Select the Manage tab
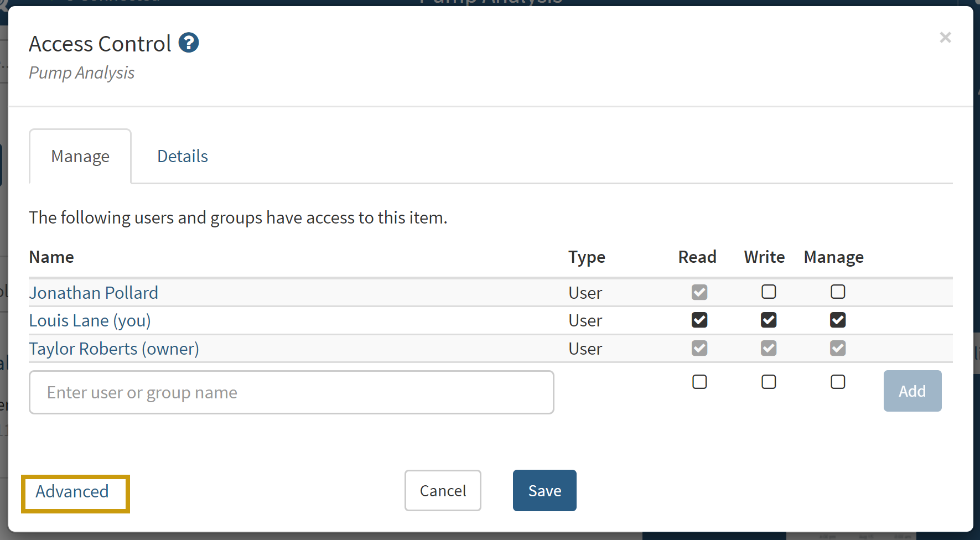The image size is (980, 540). pos(80,157)
